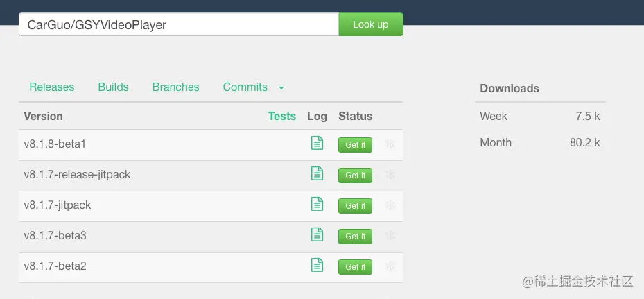This screenshot has width=644, height=299.
Task: Click the 80.2 k monthly downloads value
Action: (x=585, y=143)
